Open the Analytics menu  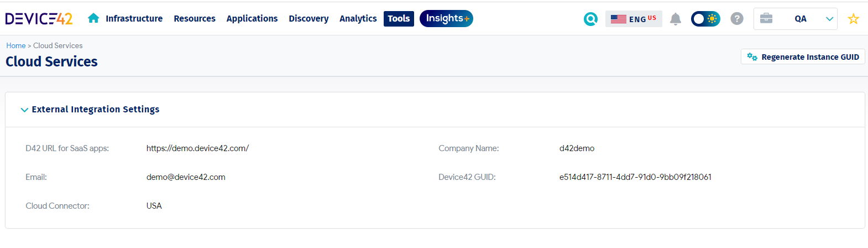coord(358,18)
